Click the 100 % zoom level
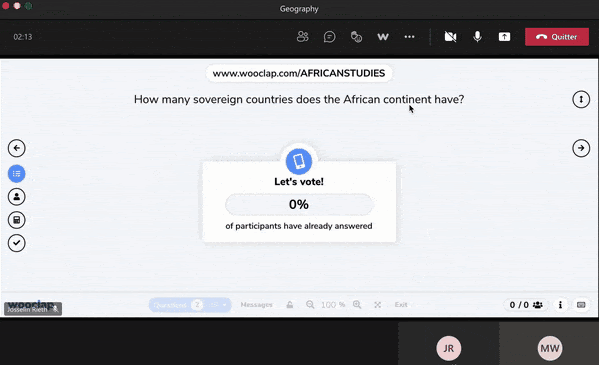The width and height of the screenshot is (600, 365). tap(333, 305)
